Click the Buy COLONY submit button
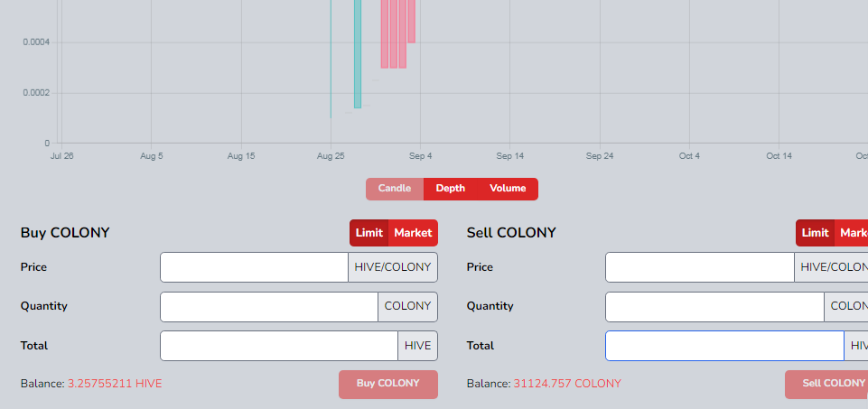The height and width of the screenshot is (409, 868). coord(388,384)
